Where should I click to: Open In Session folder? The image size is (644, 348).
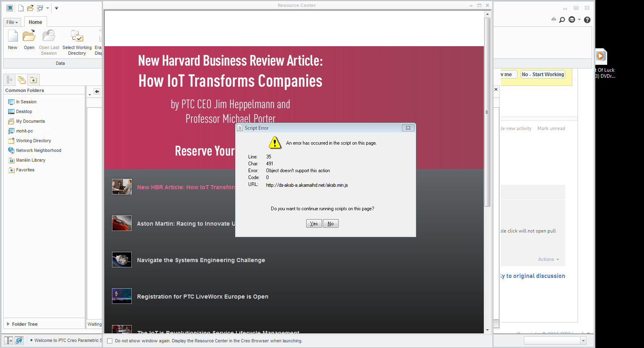tap(22, 102)
